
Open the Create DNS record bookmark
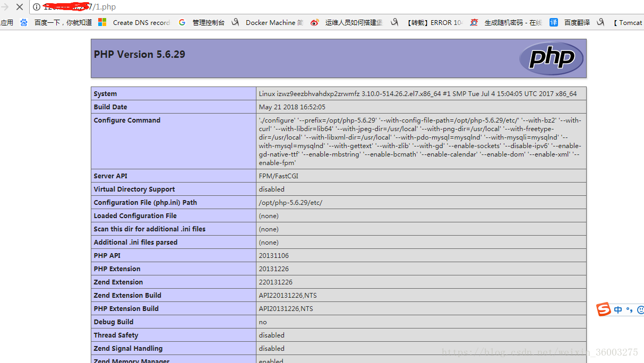tap(141, 22)
